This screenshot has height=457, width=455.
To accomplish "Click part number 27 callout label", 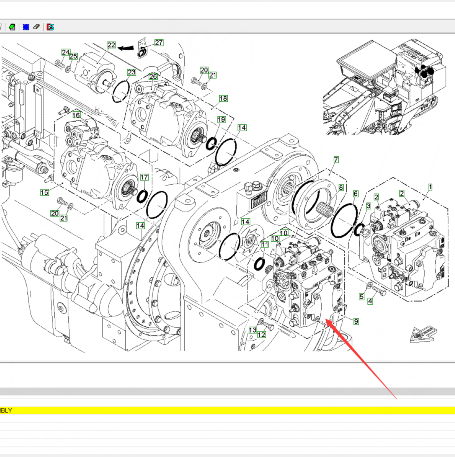I will click(159, 43).
